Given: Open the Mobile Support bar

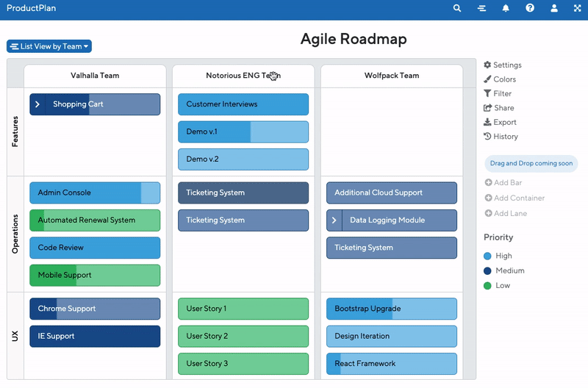Looking at the screenshot, I should 95,275.
